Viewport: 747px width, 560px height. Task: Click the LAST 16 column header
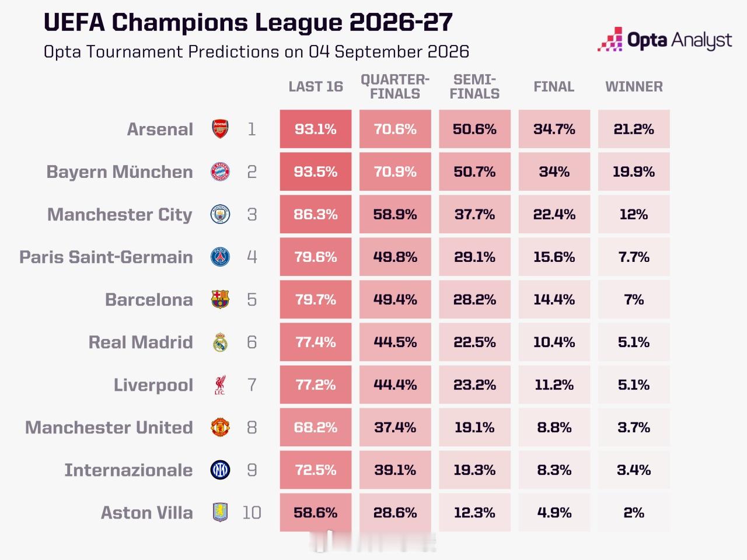[316, 86]
